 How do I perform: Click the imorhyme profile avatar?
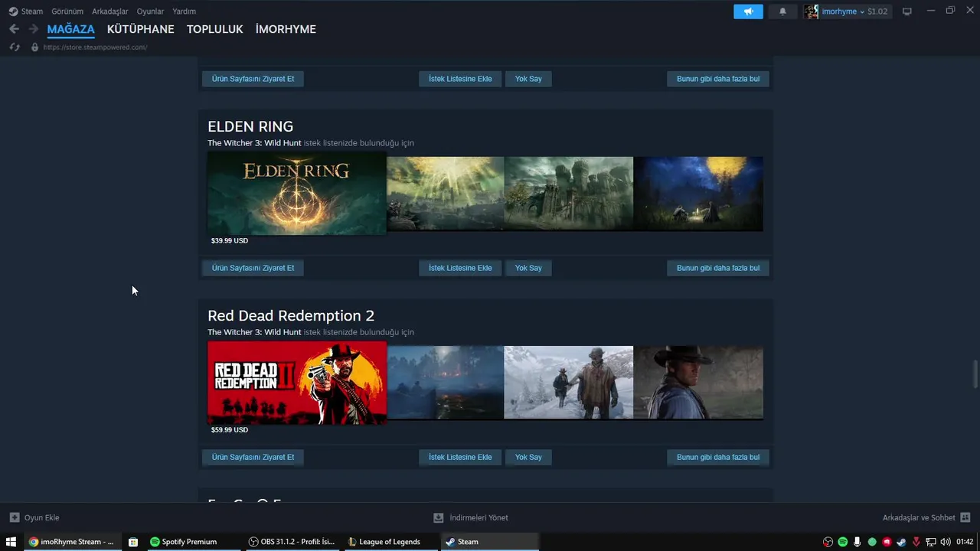(811, 11)
